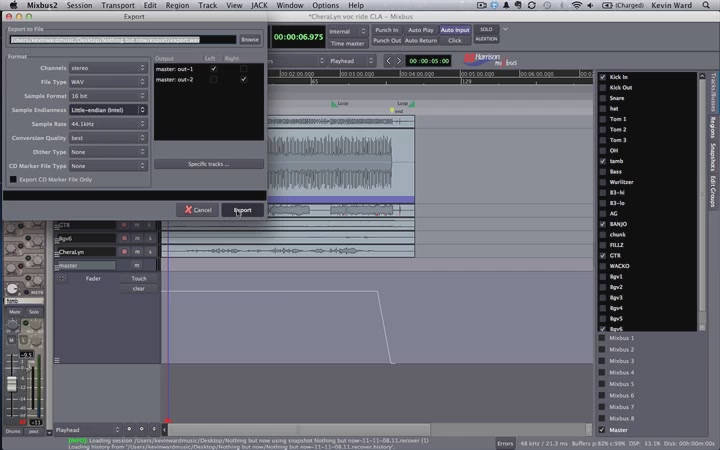The width and height of the screenshot is (720, 450).
Task: Enable Left channel for master: out-2
Action: [214, 79]
